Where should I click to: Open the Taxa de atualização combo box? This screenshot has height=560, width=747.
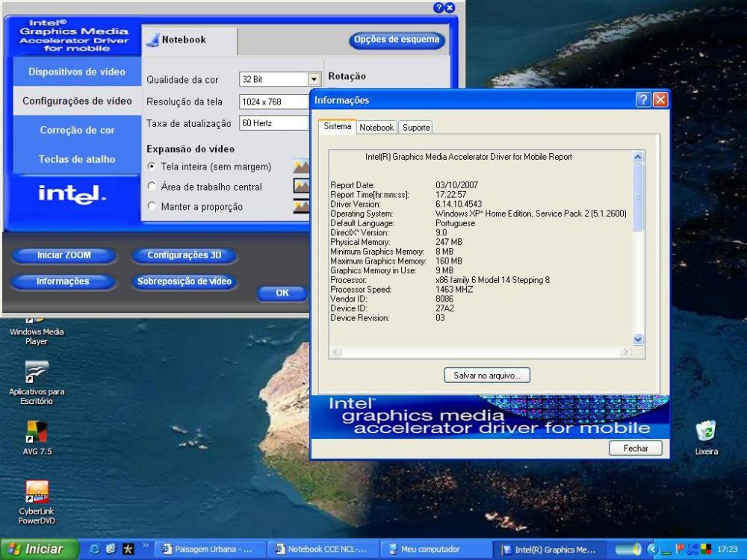[274, 122]
